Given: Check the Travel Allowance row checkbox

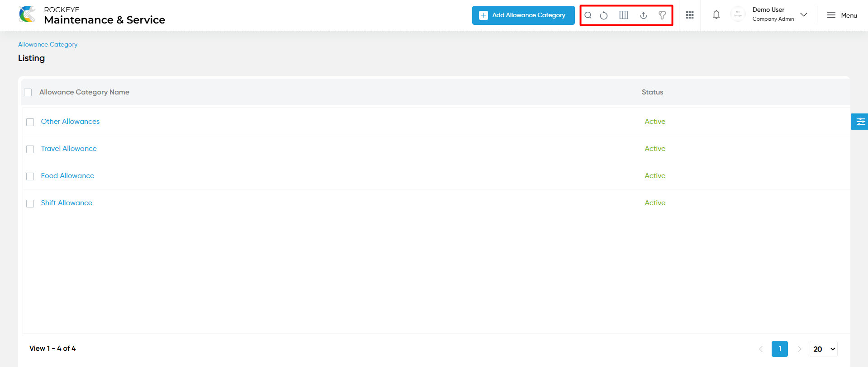Looking at the screenshot, I should click(30, 149).
